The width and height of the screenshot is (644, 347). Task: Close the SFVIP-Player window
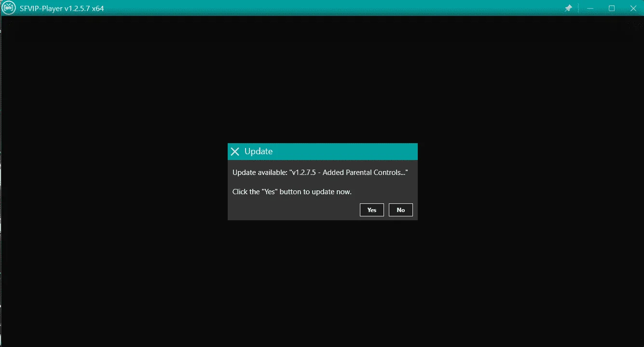pyautogui.click(x=633, y=8)
